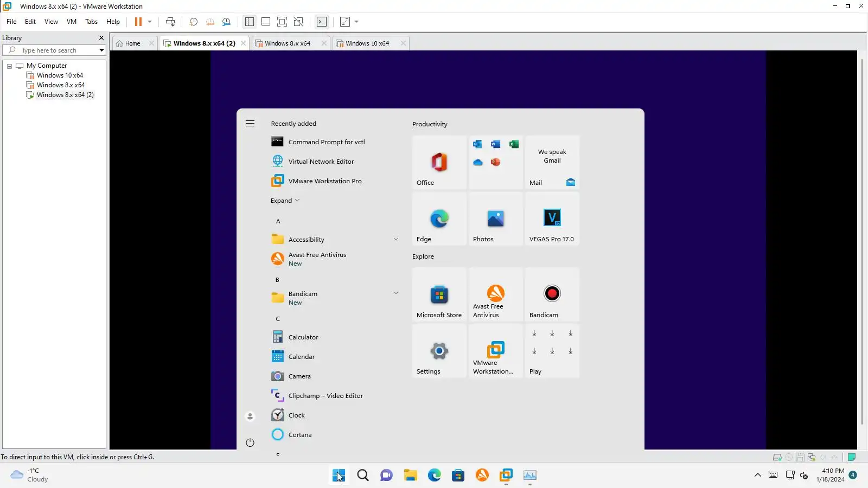The image size is (868, 488).
Task: Expand the Accessibility folder chevron
Action: tap(396, 239)
